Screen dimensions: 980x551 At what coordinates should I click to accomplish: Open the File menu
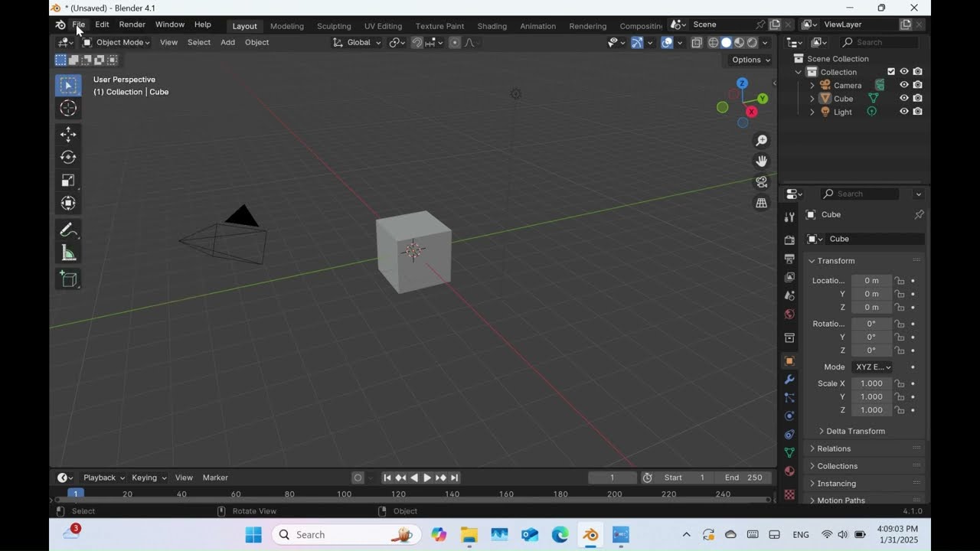pyautogui.click(x=79, y=24)
